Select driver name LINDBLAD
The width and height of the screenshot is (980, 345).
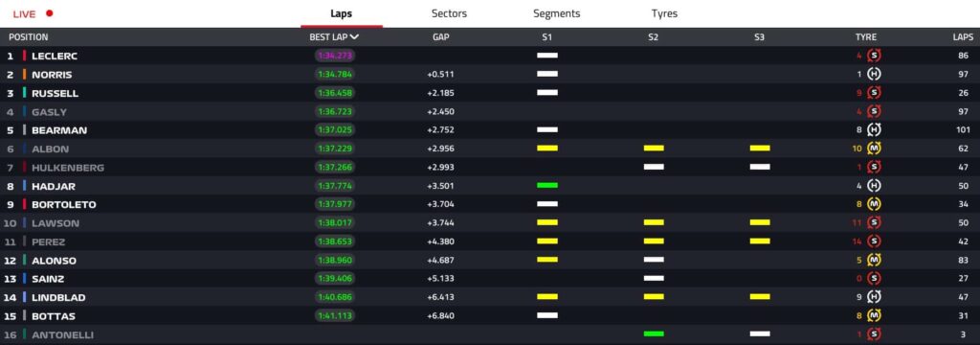58,297
